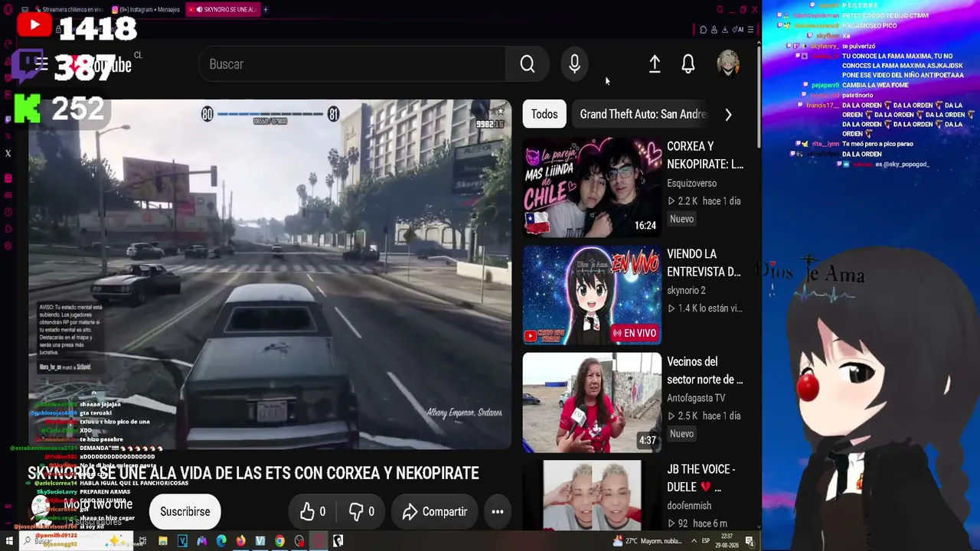This screenshot has width=980, height=551.
Task: Click the EN VIVO badge on thumbnail
Action: 635,333
